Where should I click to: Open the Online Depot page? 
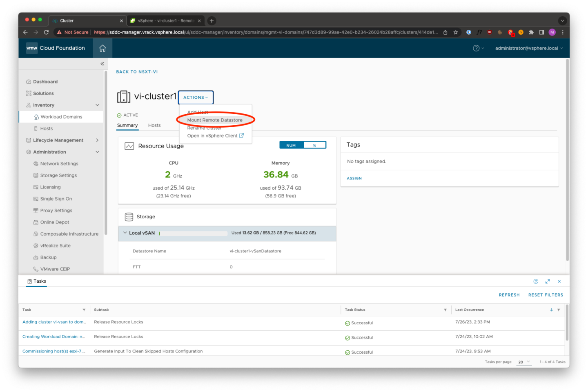point(55,222)
